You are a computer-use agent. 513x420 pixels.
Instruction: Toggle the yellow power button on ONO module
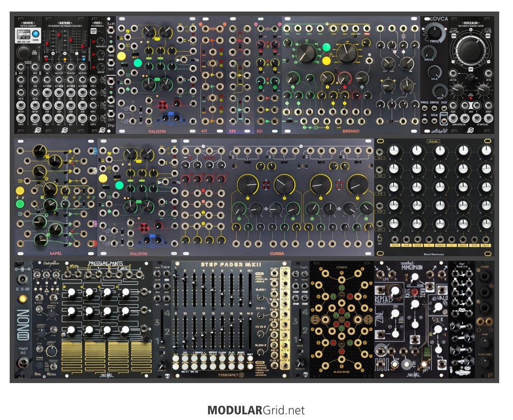23,299
